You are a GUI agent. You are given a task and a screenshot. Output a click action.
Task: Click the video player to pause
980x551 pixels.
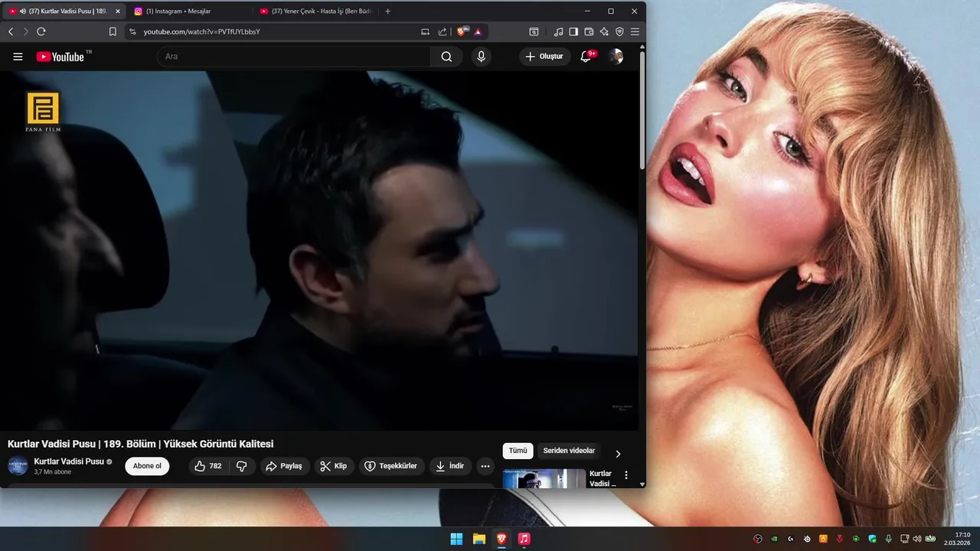318,250
